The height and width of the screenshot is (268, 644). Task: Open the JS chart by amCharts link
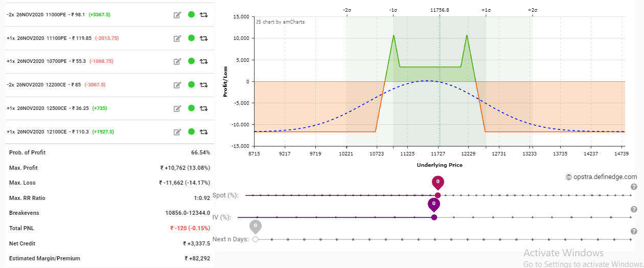click(x=280, y=22)
